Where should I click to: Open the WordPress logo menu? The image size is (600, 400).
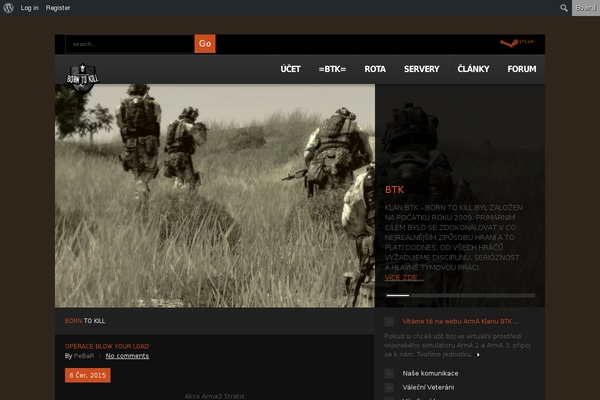pos(8,8)
